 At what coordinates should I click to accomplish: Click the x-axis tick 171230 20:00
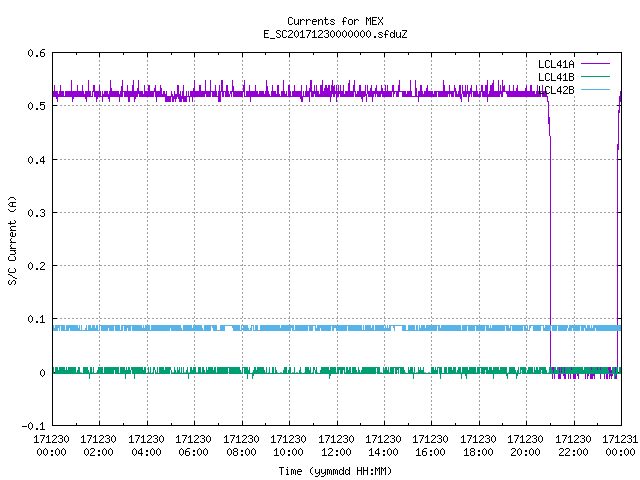point(525,446)
